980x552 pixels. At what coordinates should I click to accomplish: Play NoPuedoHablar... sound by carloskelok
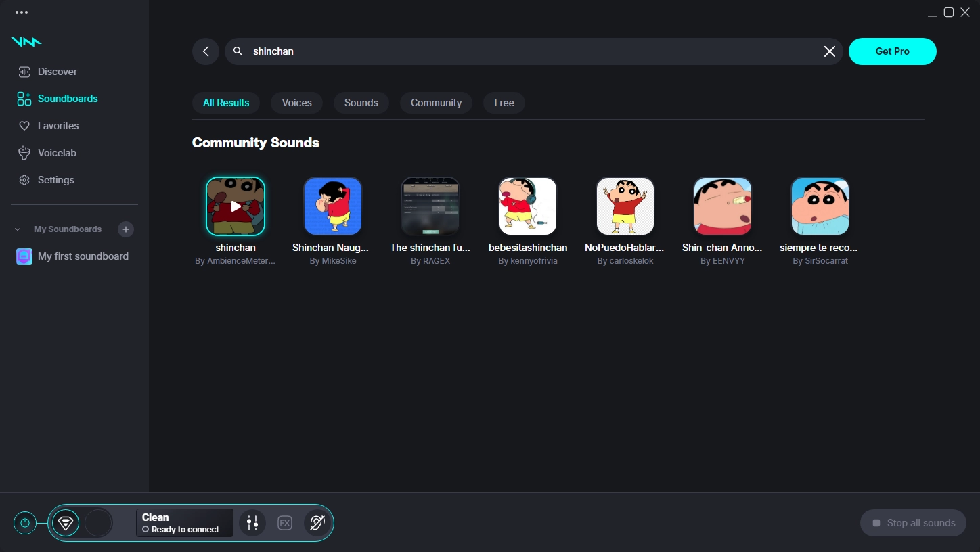click(x=625, y=206)
